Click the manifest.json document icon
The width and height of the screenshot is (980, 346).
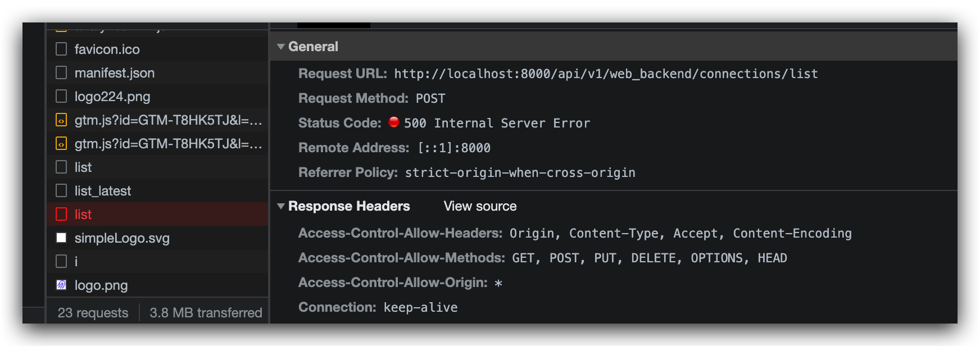[x=61, y=73]
